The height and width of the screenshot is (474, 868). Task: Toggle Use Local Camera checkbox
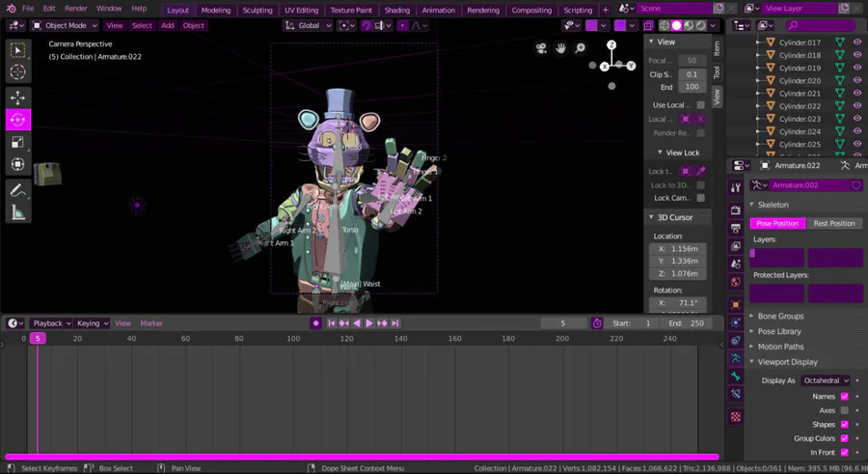(701, 105)
